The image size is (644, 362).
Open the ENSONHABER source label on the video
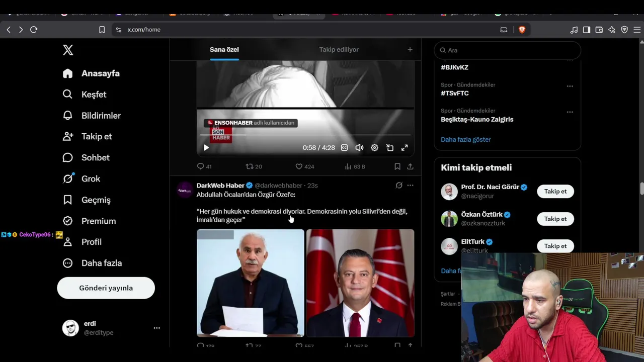[251, 123]
